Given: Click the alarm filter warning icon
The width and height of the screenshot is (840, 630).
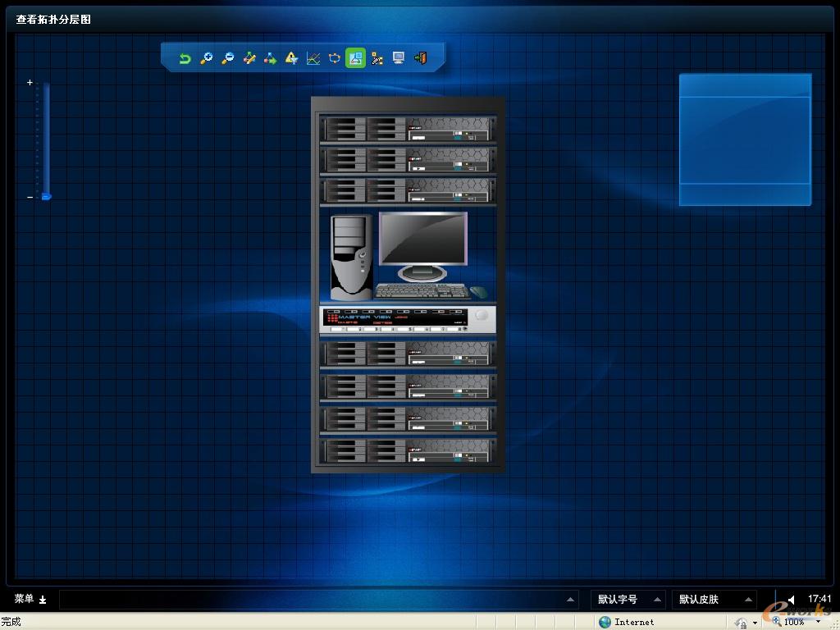Looking at the screenshot, I should [x=291, y=58].
